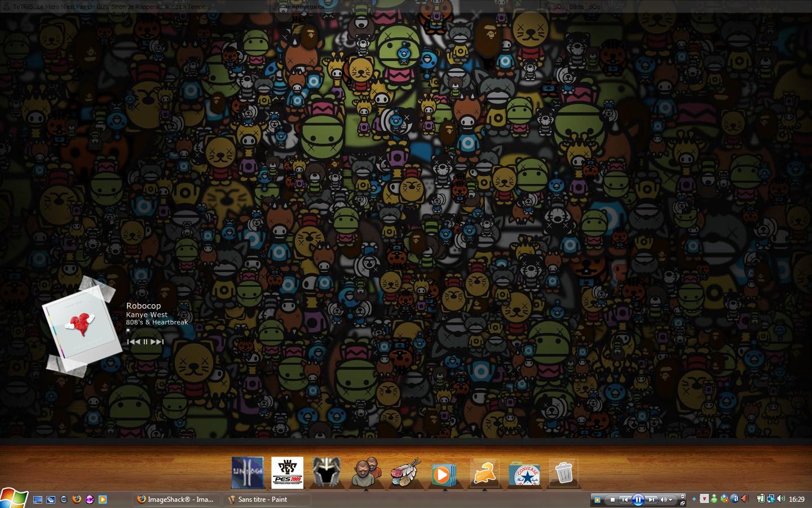This screenshot has width=812, height=508.
Task: Launch the winged helmet game icon
Action: click(x=326, y=472)
